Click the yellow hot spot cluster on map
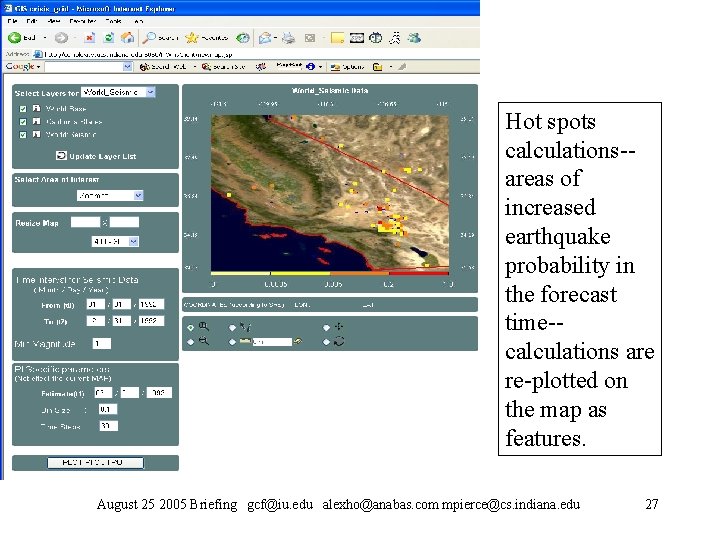The height and width of the screenshot is (540, 720). tap(389, 226)
